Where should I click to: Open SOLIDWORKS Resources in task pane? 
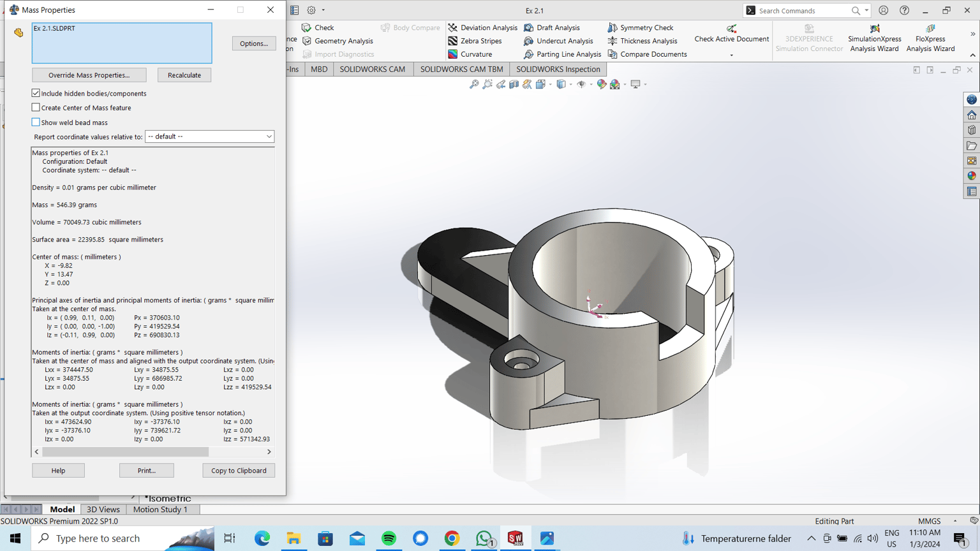click(x=972, y=115)
